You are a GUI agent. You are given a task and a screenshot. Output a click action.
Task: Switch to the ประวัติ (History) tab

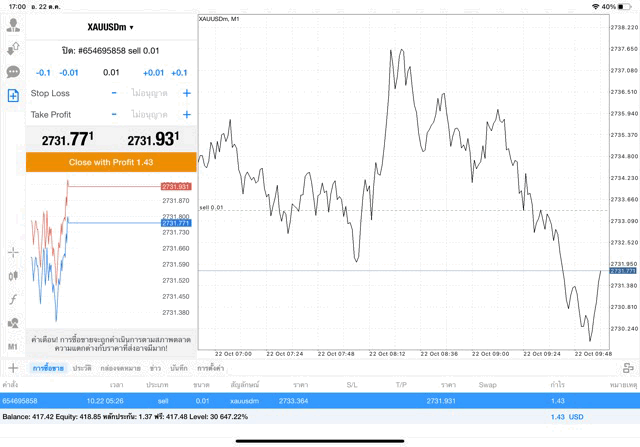point(82,369)
